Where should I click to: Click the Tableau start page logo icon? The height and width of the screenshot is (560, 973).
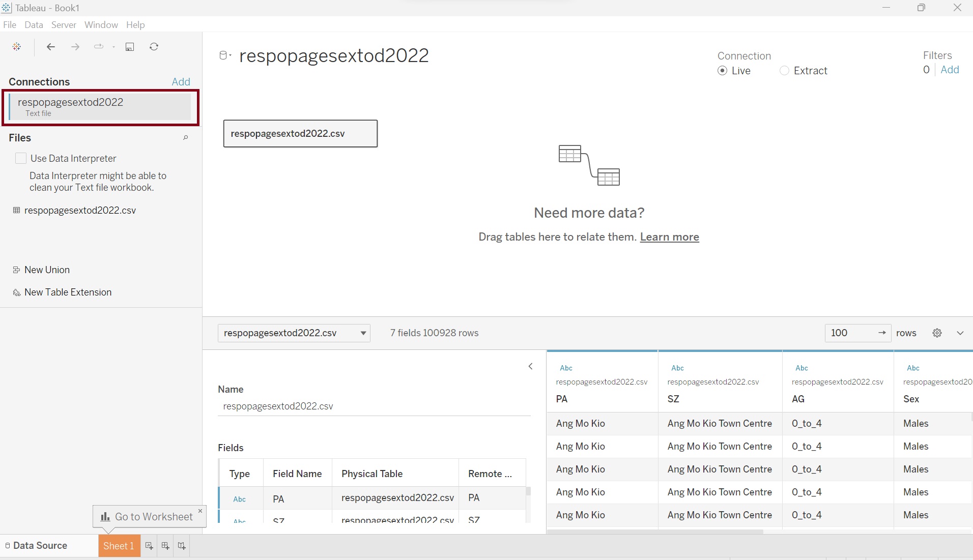point(17,47)
